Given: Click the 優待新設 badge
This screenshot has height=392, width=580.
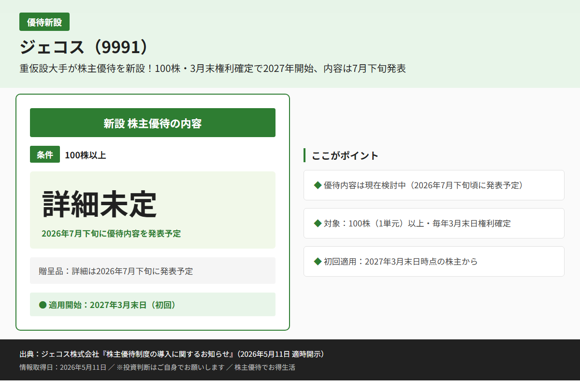Looking at the screenshot, I should pos(44,22).
